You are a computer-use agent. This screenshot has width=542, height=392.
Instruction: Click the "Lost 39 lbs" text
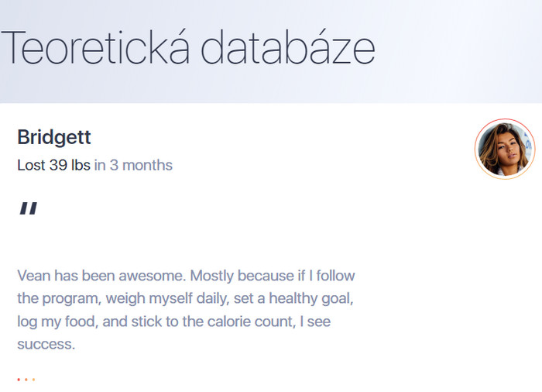click(53, 165)
